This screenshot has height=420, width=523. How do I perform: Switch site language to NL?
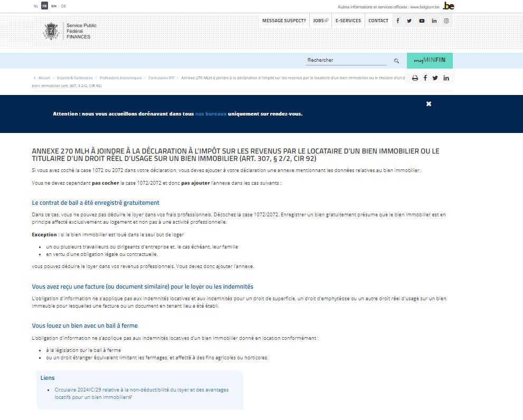click(x=36, y=6)
